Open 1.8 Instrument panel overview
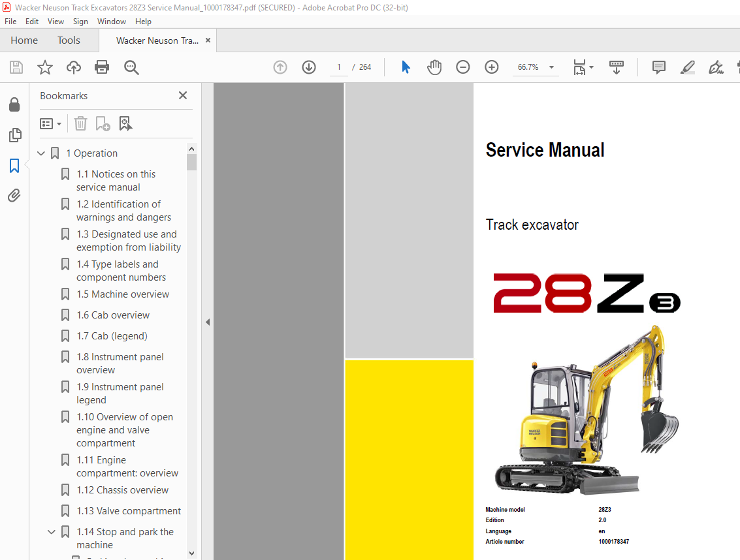This screenshot has height=560, width=740. (120, 364)
